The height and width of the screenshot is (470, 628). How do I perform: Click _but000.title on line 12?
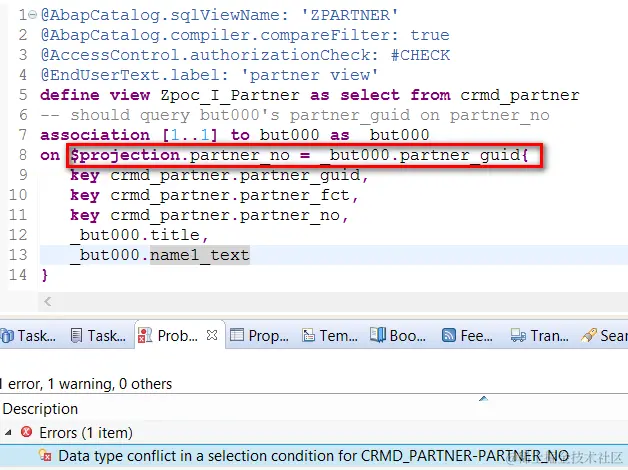point(135,235)
